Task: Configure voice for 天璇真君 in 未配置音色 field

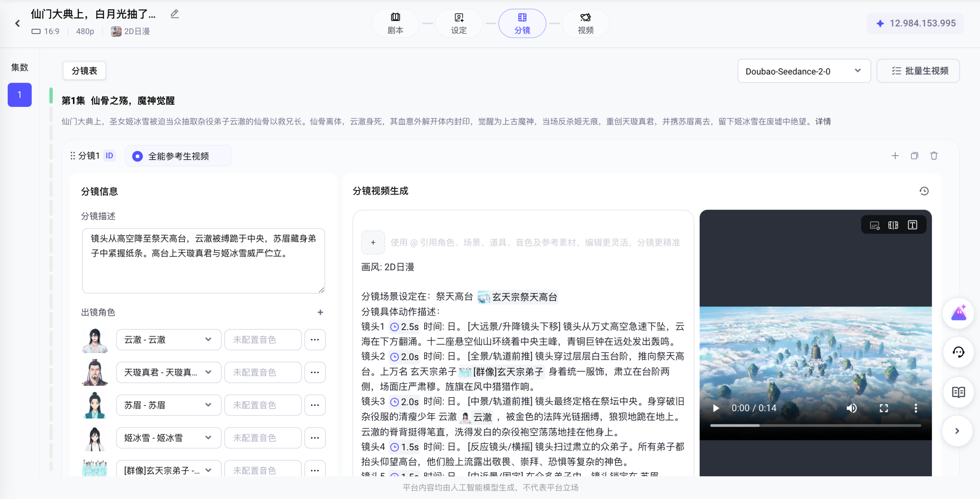Action: pos(263,372)
